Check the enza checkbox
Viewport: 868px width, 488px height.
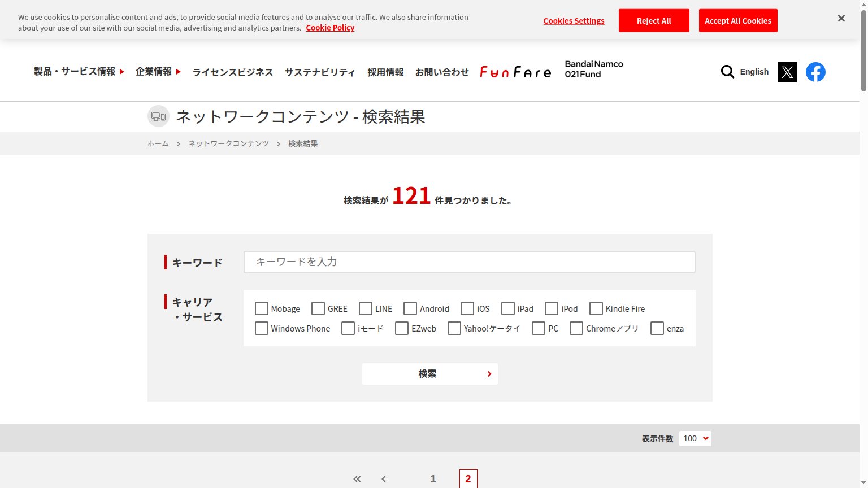tap(657, 328)
